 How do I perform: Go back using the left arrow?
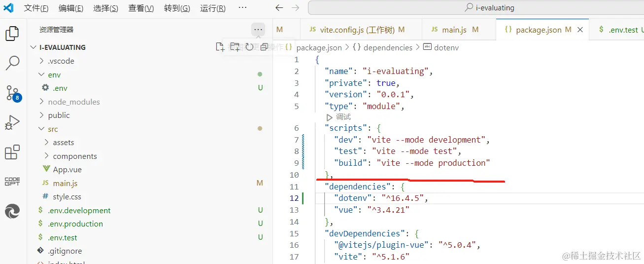pos(279,8)
